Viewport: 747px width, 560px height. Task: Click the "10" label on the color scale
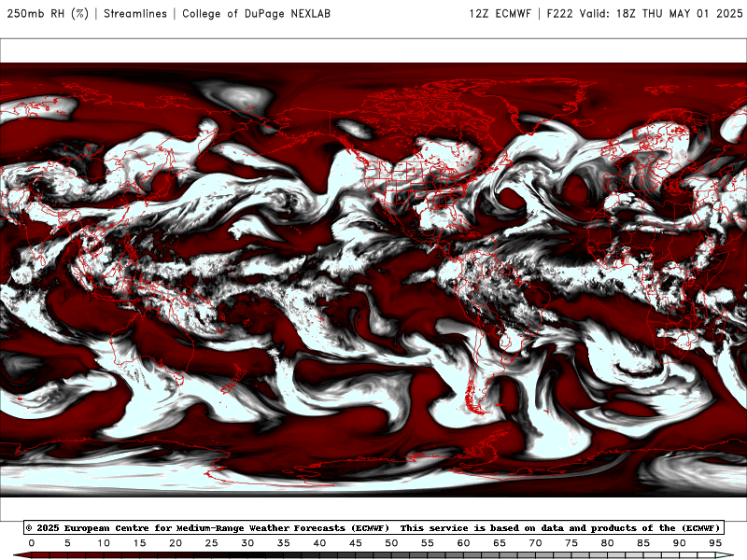point(104,543)
